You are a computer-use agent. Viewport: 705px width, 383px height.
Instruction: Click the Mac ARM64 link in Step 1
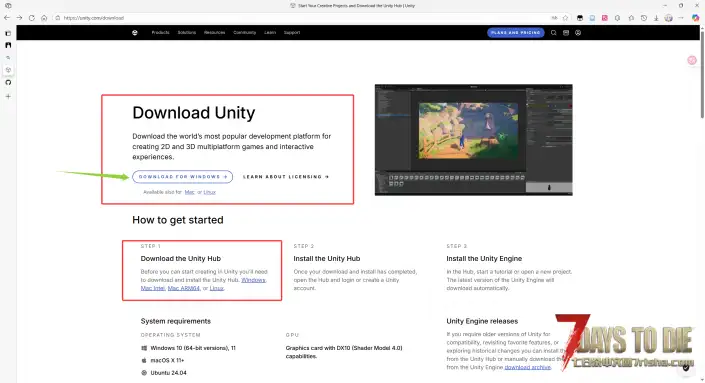click(183, 288)
